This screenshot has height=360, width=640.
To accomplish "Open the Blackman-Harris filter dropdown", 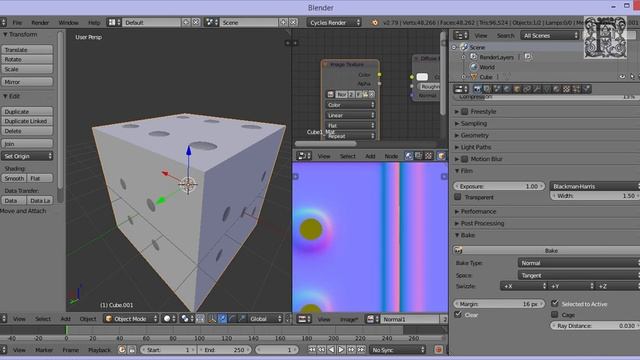I will [595, 186].
